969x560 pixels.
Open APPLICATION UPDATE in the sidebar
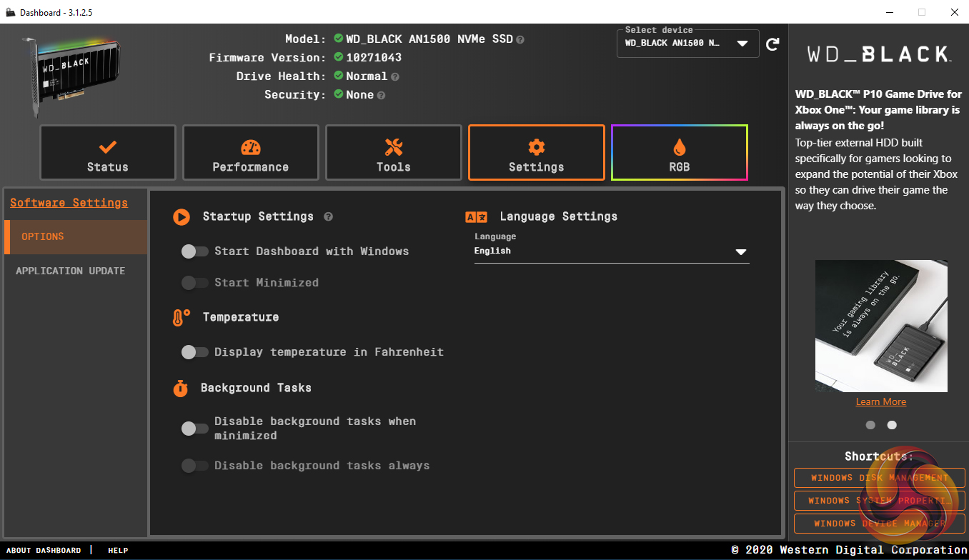76,271
